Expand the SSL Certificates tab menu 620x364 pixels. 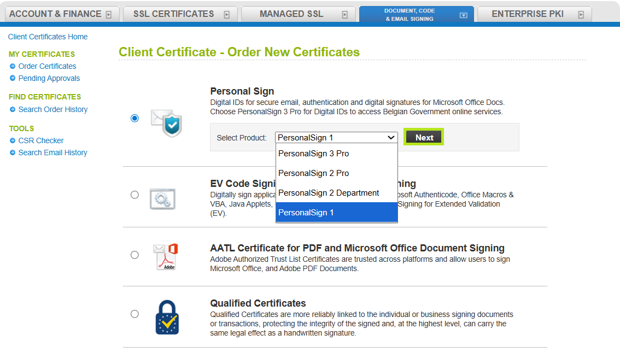pos(226,14)
